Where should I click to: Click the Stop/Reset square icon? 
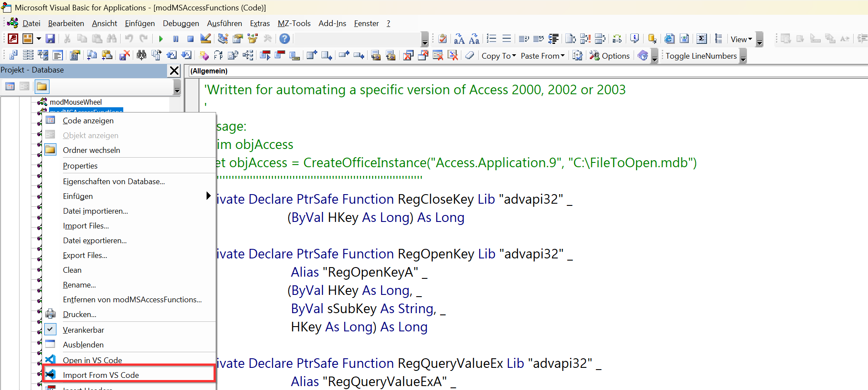[190, 39]
